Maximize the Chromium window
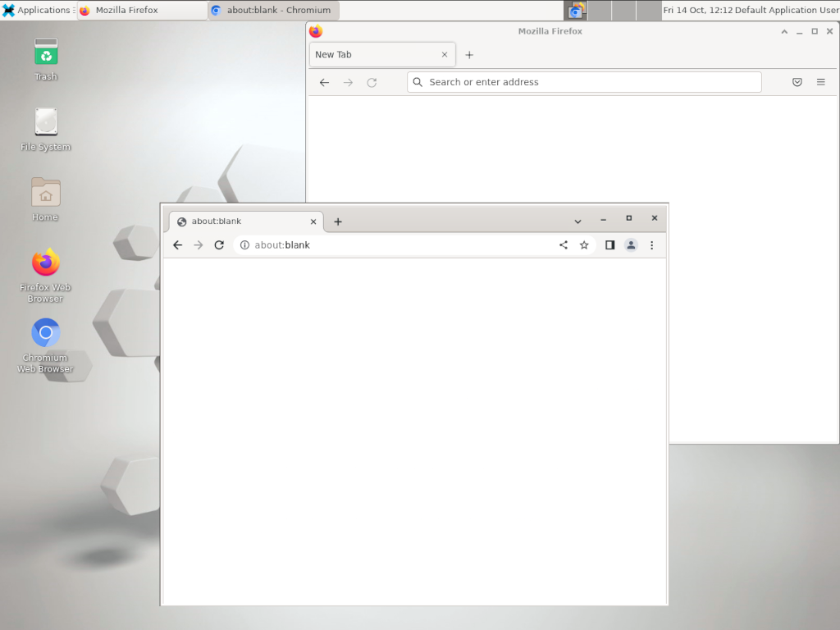Viewport: 840px width, 630px height. pyautogui.click(x=629, y=218)
